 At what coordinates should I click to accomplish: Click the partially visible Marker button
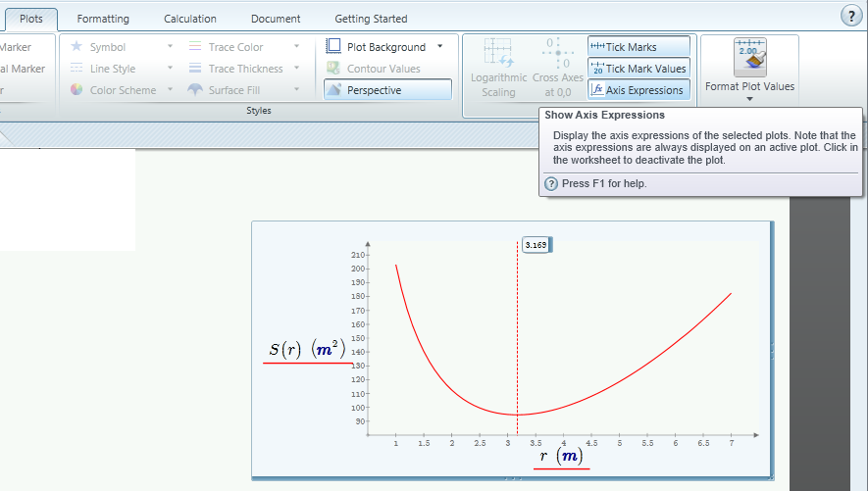[x=16, y=47]
